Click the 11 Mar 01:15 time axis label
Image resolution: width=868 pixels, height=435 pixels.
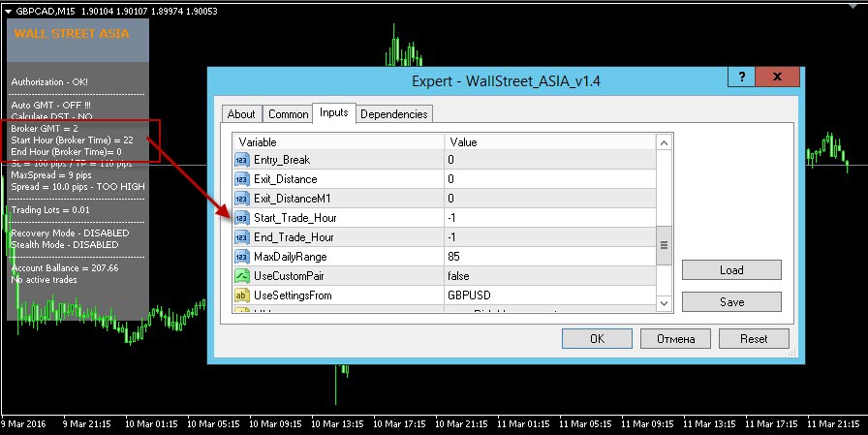tap(523, 424)
